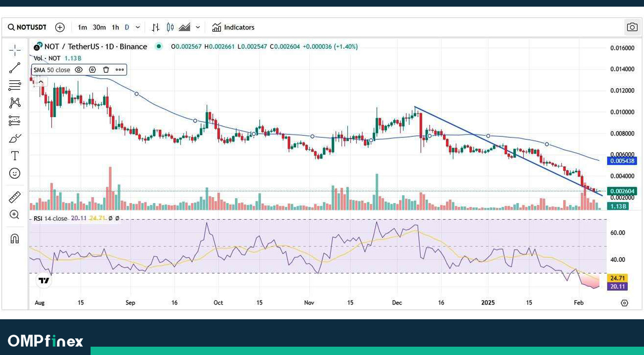Delete the SMA 50 indicator
The image size is (644, 355).
pyautogui.click(x=106, y=70)
